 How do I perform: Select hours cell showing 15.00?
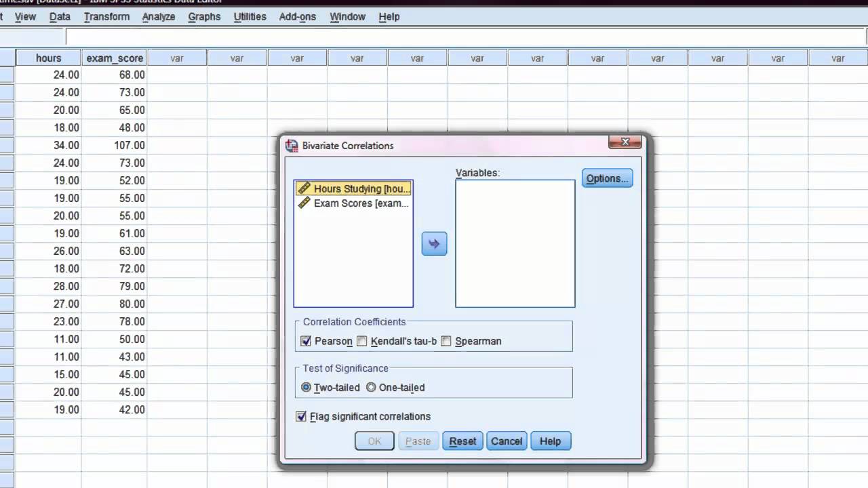[48, 374]
